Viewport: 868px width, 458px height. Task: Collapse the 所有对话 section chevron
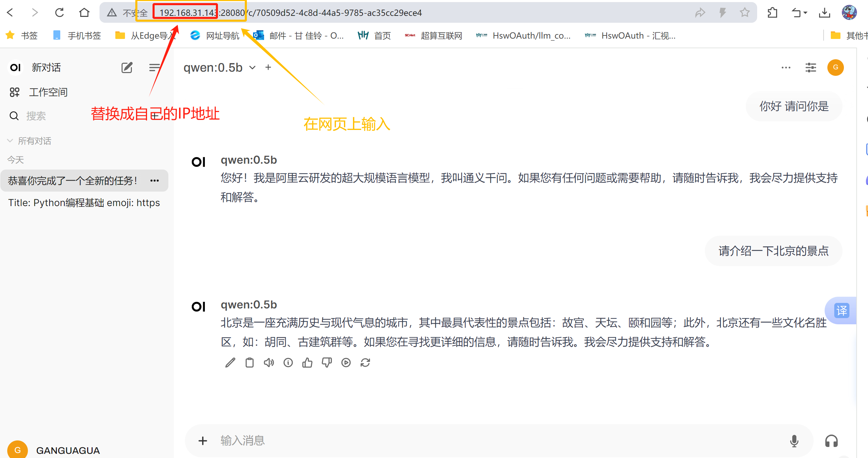click(10, 141)
